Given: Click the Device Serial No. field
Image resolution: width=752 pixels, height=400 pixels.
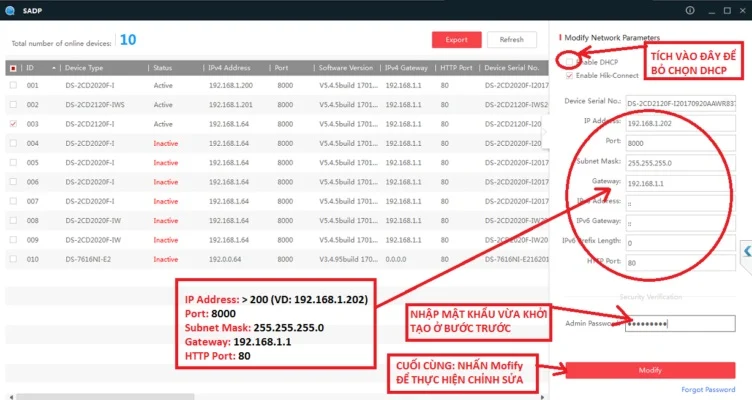Looking at the screenshot, I should pos(681,103).
